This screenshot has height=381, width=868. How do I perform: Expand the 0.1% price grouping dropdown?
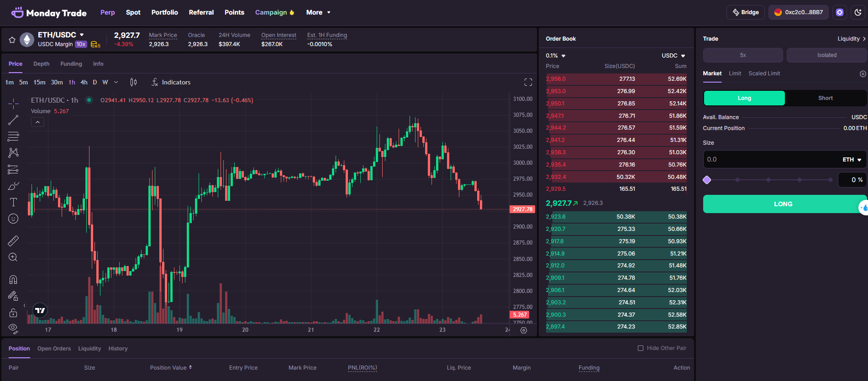click(556, 56)
